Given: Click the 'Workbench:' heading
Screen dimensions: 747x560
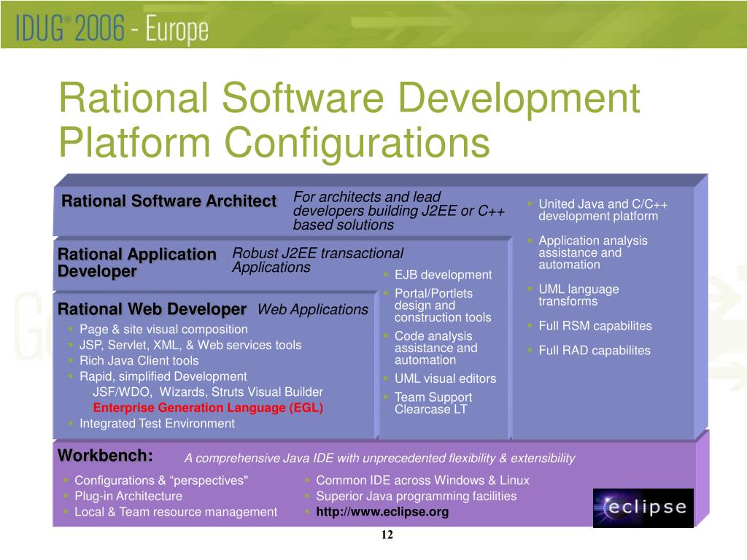Looking at the screenshot, I should coord(105,455).
